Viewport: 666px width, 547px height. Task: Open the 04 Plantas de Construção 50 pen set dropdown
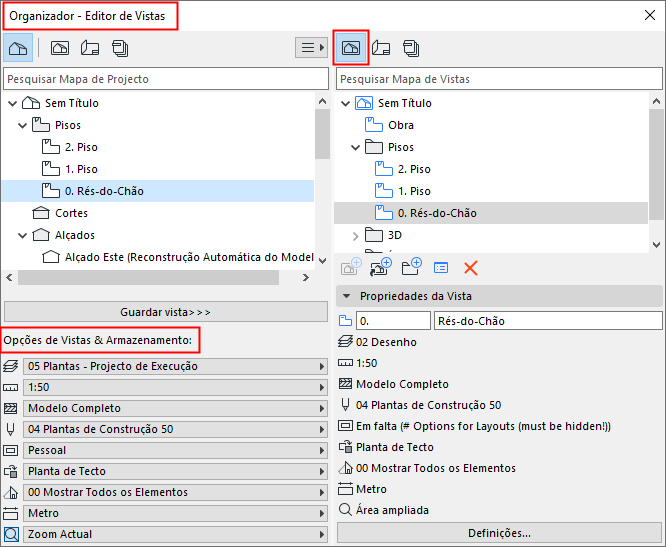(175, 429)
